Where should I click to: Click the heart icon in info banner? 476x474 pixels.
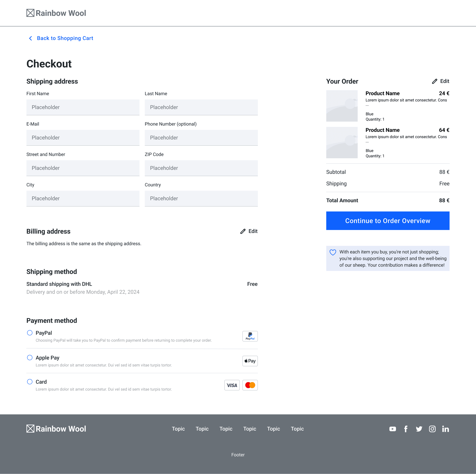pos(333,252)
